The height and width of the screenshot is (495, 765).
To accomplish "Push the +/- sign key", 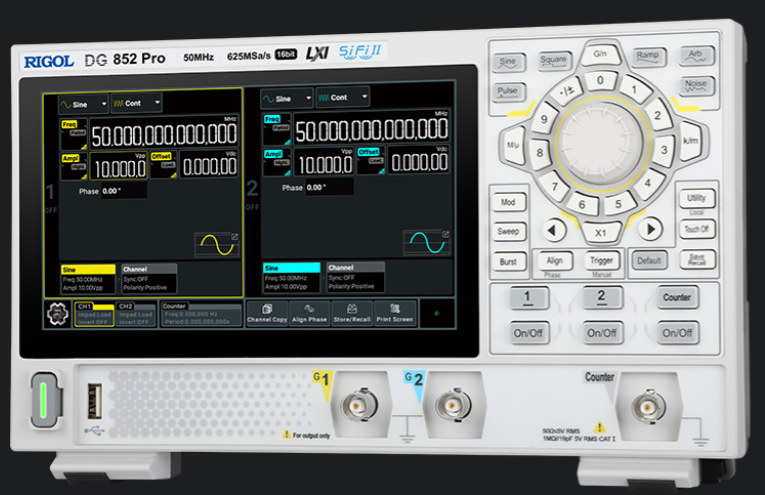I will pos(566,91).
